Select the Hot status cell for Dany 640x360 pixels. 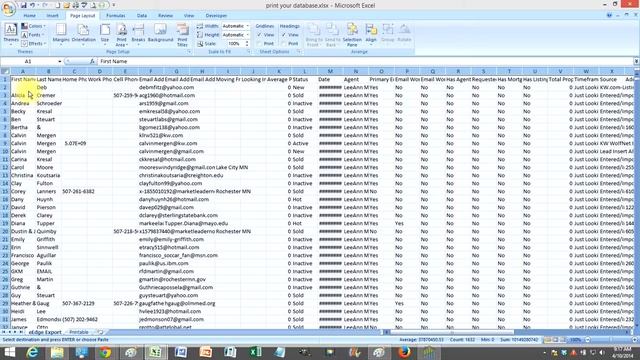[x=304, y=199]
